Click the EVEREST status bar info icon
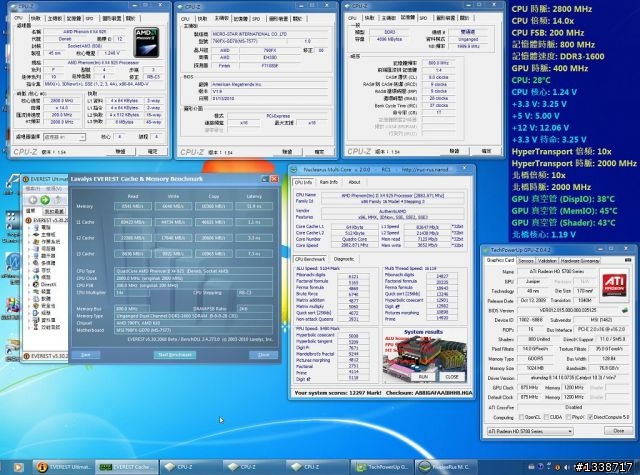640x475 pixels. tap(26, 356)
